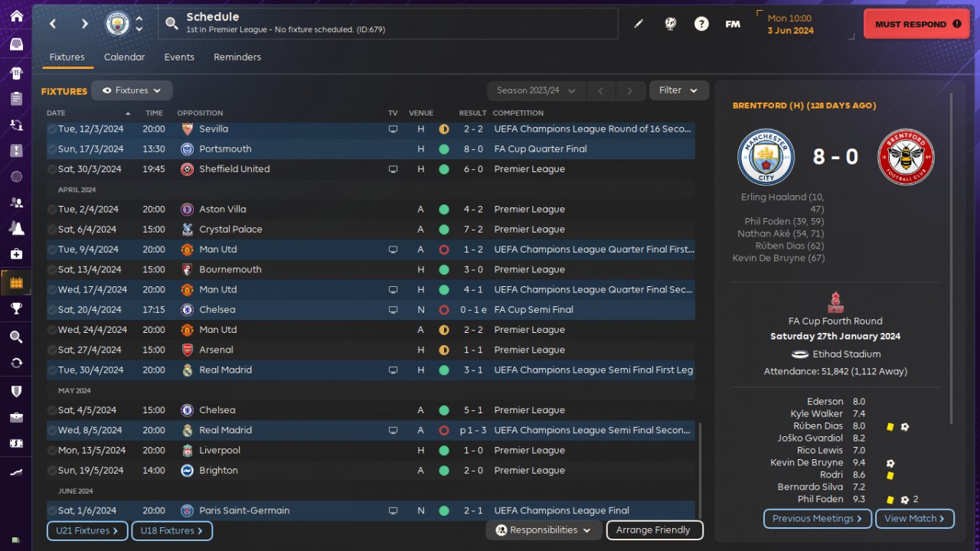Open the question mark help icon

point(701,24)
